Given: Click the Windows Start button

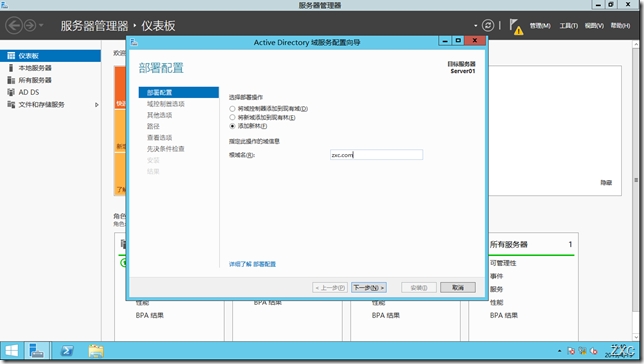Looking at the screenshot, I should 12,351.
